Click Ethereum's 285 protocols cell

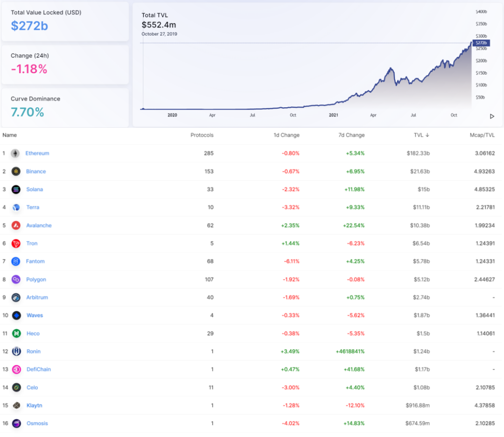coord(209,153)
